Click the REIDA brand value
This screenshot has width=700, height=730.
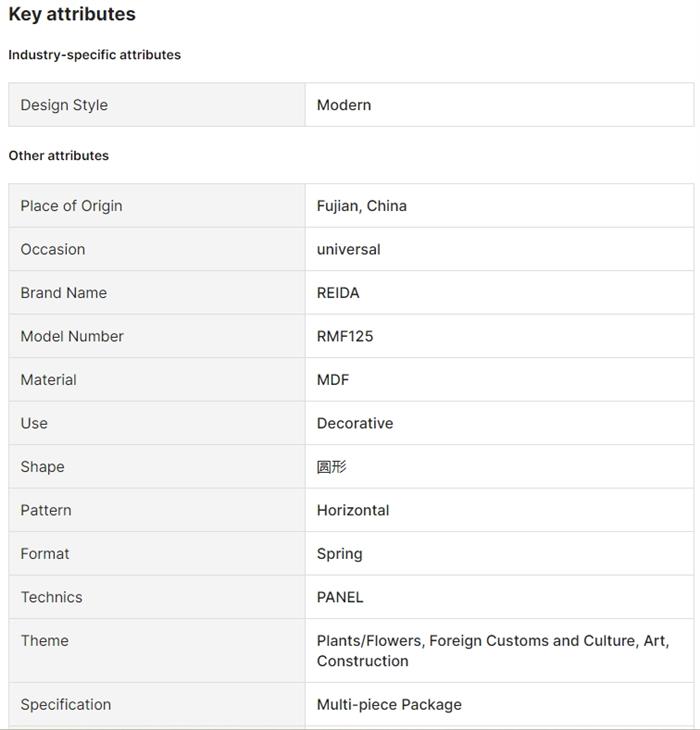click(x=338, y=293)
